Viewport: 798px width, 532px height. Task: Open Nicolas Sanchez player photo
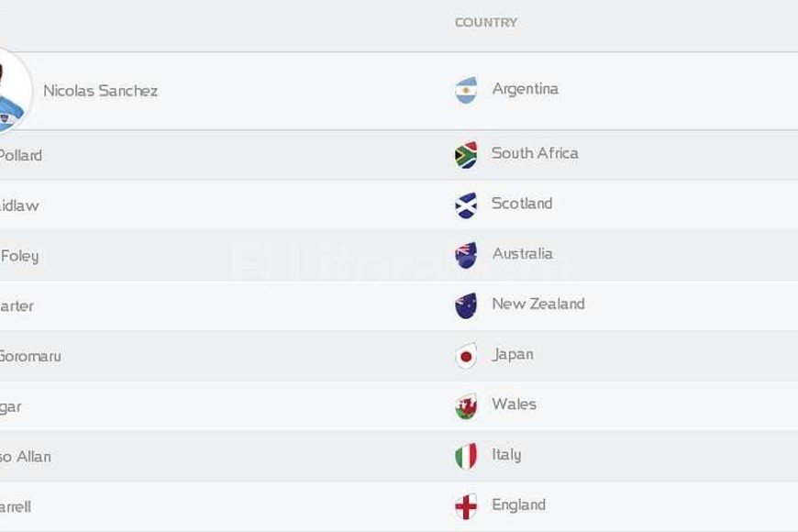[x=13, y=90]
